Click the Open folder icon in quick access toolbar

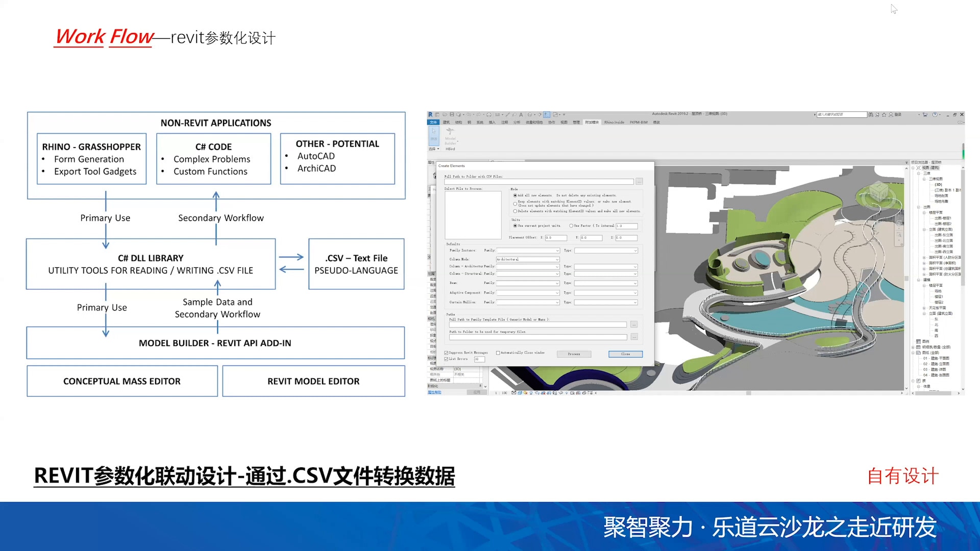pos(445,115)
